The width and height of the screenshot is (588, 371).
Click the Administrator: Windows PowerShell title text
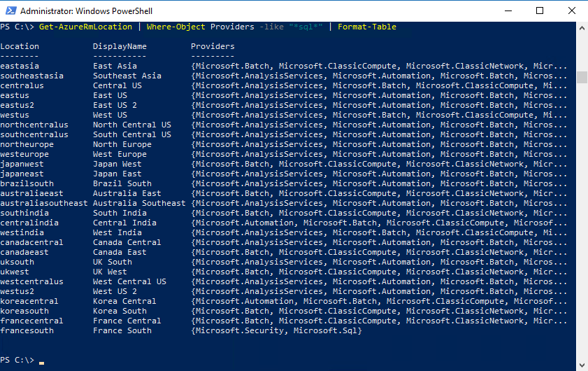point(86,11)
